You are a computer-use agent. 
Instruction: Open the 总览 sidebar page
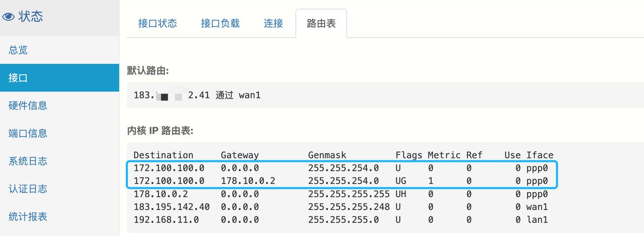click(18, 50)
